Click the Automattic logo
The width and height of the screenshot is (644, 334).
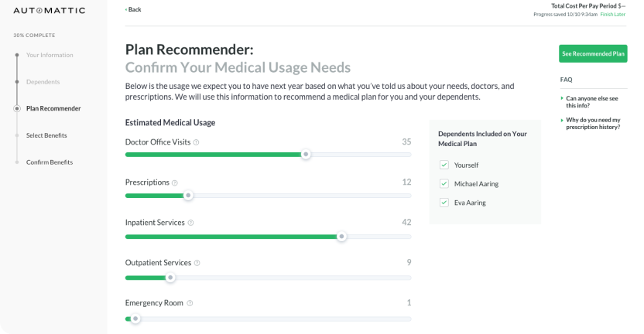(x=50, y=10)
